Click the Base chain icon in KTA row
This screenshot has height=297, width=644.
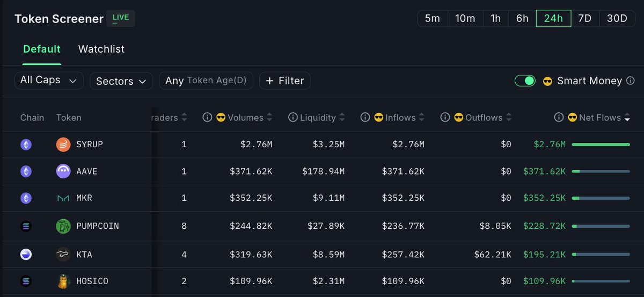point(26,255)
